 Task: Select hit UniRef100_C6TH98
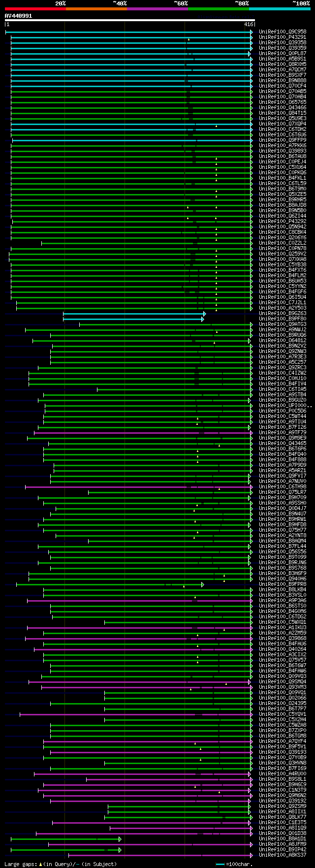pos(283,487)
